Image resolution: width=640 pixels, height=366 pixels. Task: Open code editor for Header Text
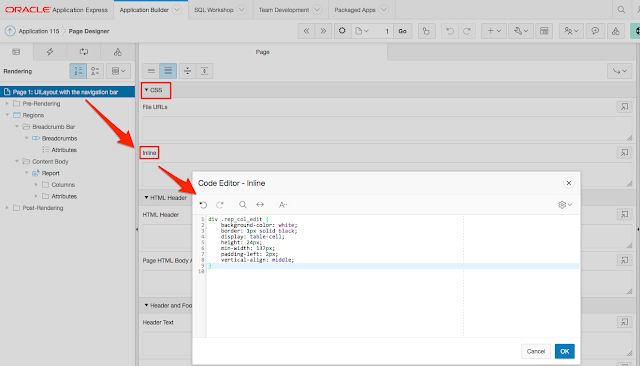pos(624,322)
